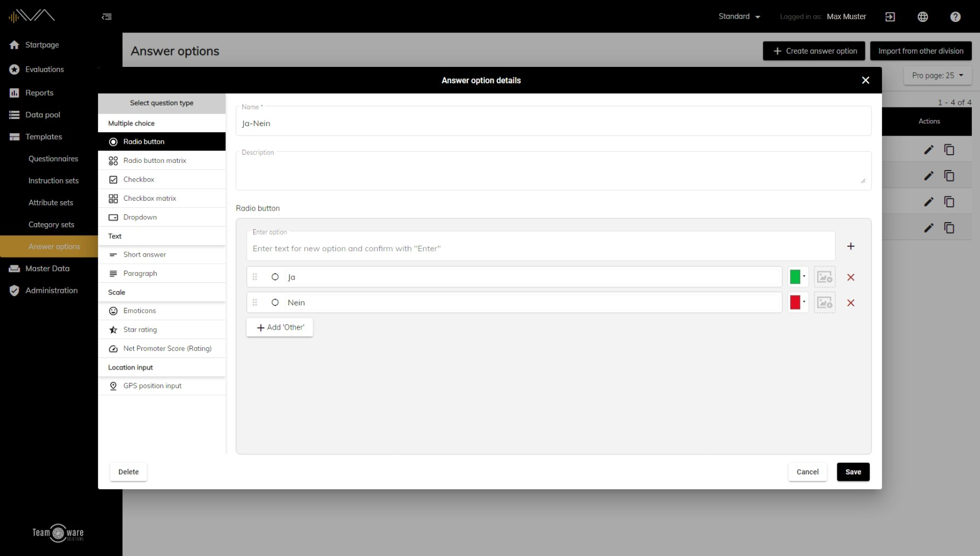The image size is (980, 556).
Task: Grab the drag handle of 'Nein' row
Action: click(255, 302)
